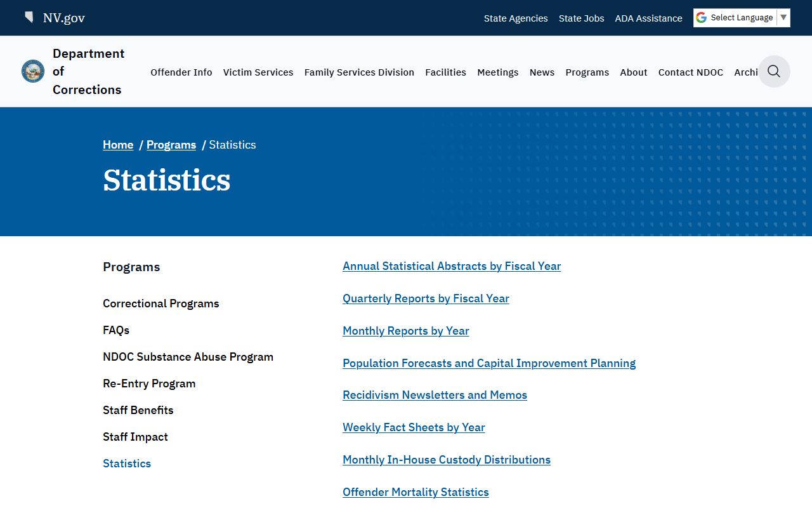Open State Agencies link
The image size is (812, 508).
(516, 18)
